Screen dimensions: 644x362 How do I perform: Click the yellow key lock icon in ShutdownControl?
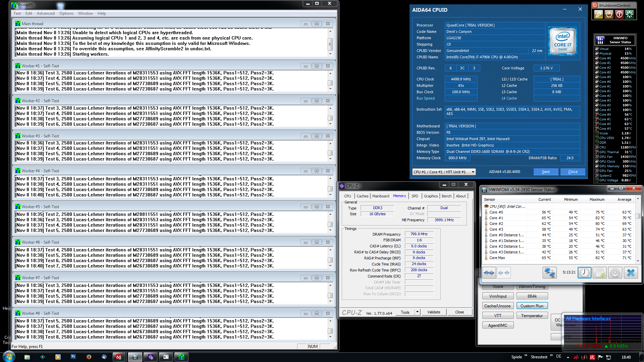click(x=598, y=14)
